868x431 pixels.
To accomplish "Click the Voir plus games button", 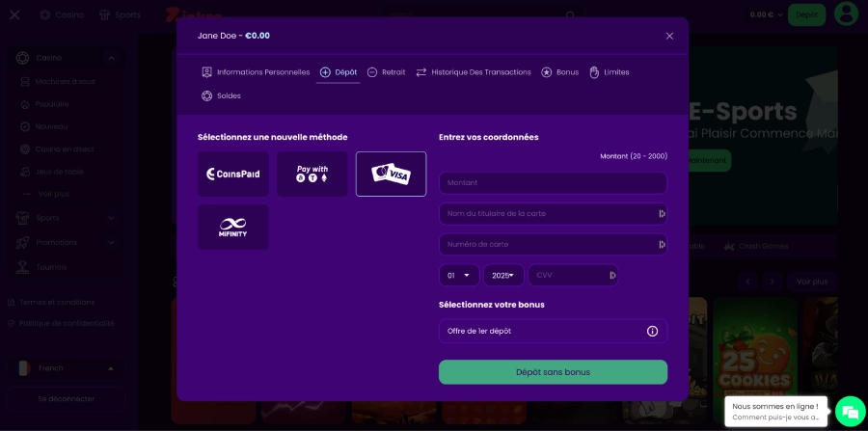I will pos(812,282).
